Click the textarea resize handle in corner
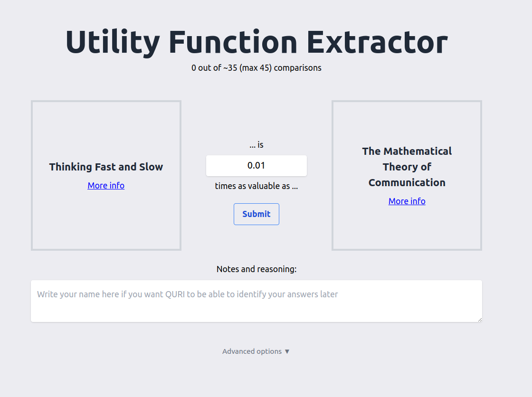 pos(480,320)
